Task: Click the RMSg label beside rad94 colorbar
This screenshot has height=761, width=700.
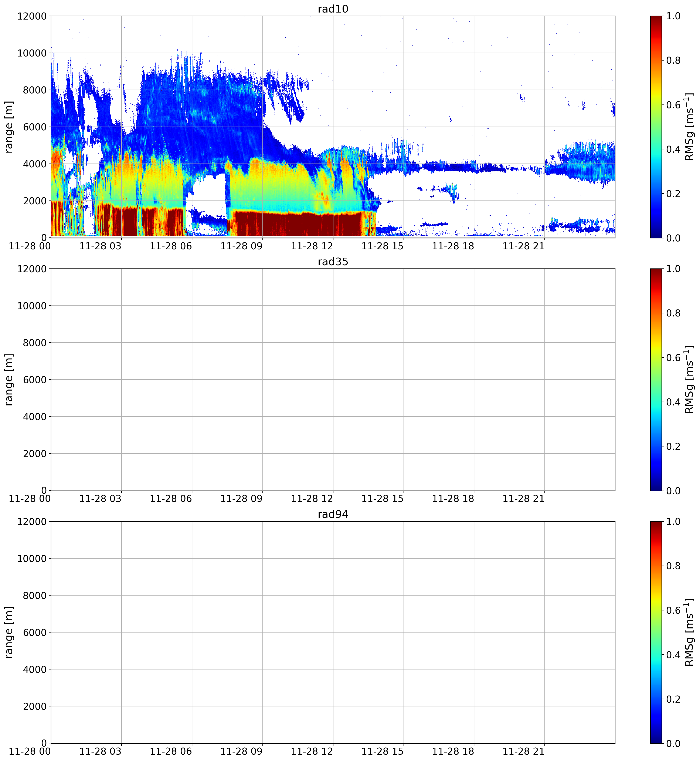Action: (x=690, y=632)
